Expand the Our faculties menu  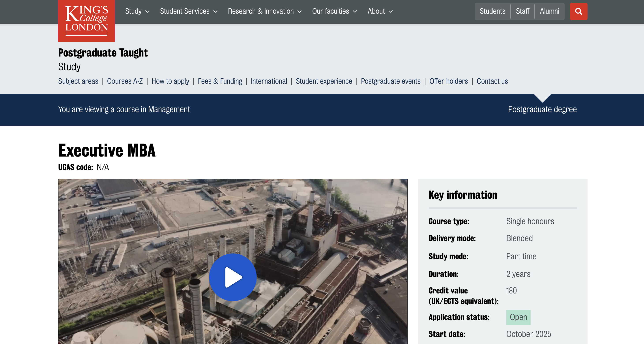tap(335, 11)
